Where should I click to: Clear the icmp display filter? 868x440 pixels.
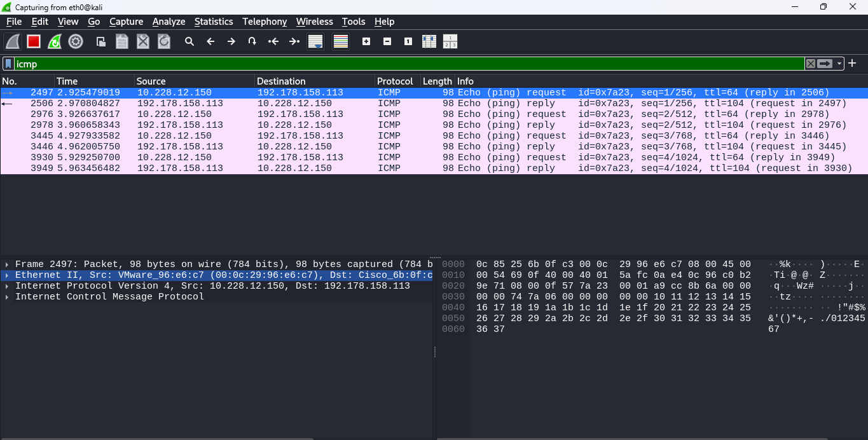[810, 64]
